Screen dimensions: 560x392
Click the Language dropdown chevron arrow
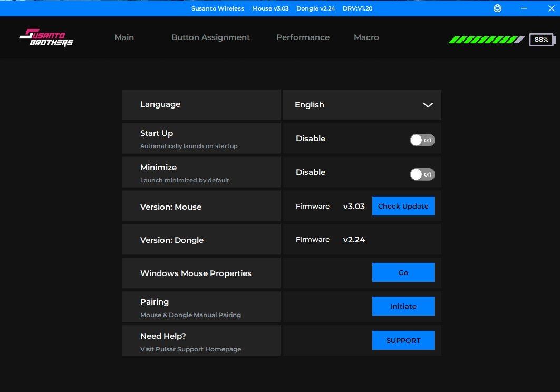coord(428,105)
